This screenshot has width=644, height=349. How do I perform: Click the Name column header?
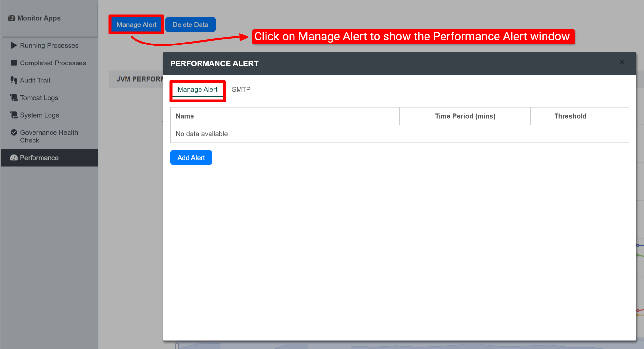pos(185,116)
